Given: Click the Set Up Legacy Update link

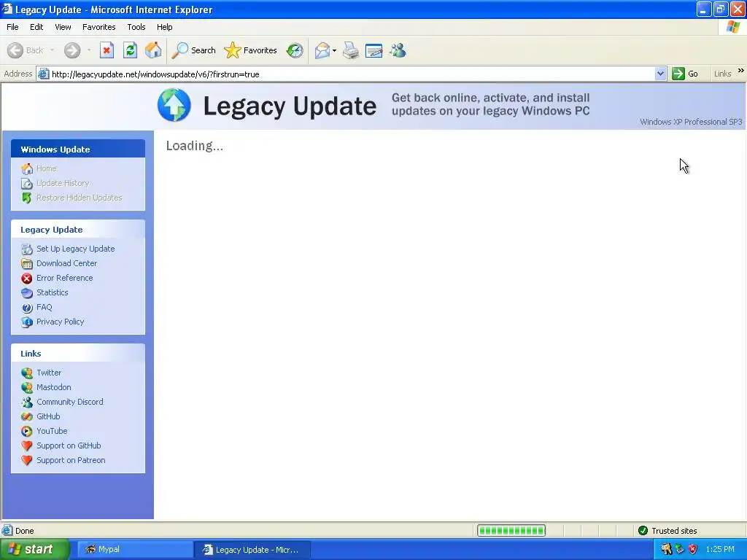Looking at the screenshot, I should point(76,249).
